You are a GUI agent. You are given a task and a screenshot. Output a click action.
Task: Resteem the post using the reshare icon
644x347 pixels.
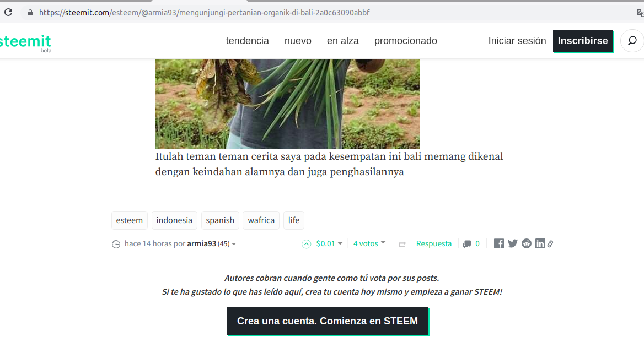point(401,244)
